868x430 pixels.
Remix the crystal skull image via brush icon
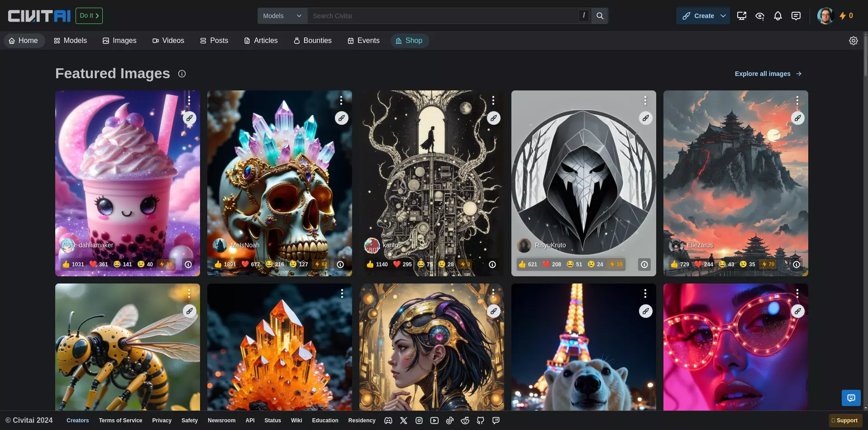(341, 118)
